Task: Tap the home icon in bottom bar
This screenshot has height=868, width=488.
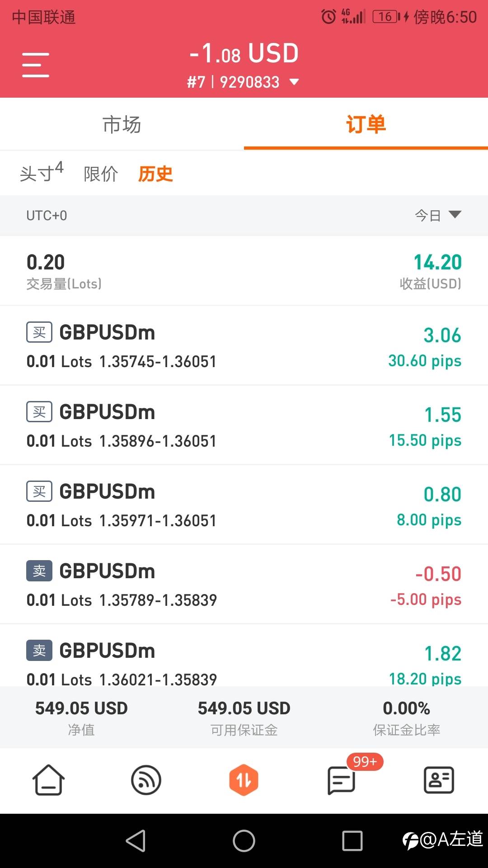Action: click(48, 780)
